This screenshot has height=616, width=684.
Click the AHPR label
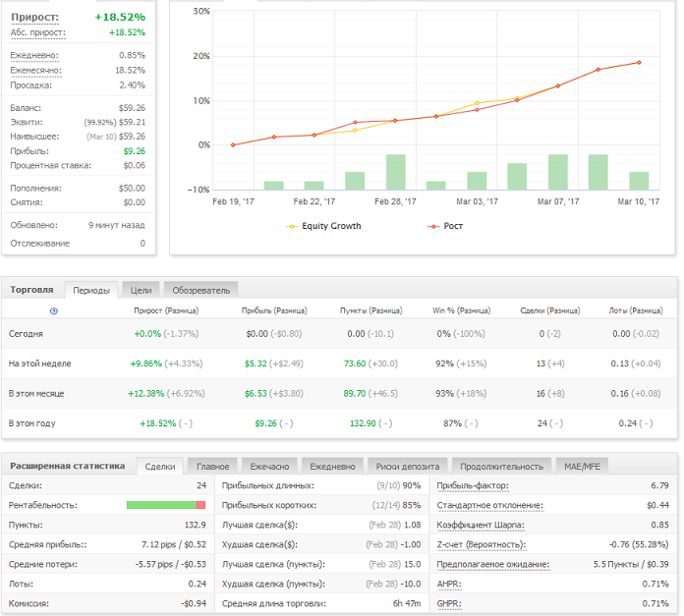point(449,584)
